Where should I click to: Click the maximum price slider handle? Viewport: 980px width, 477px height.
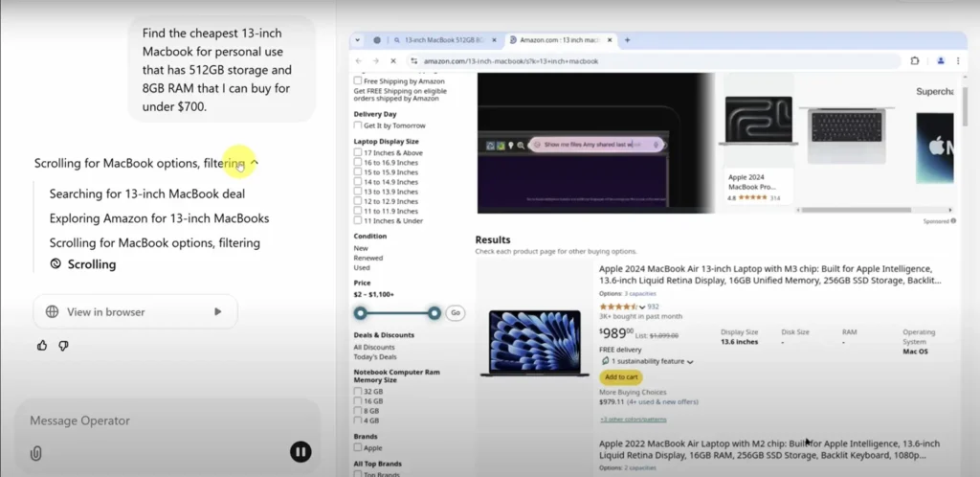click(x=434, y=312)
